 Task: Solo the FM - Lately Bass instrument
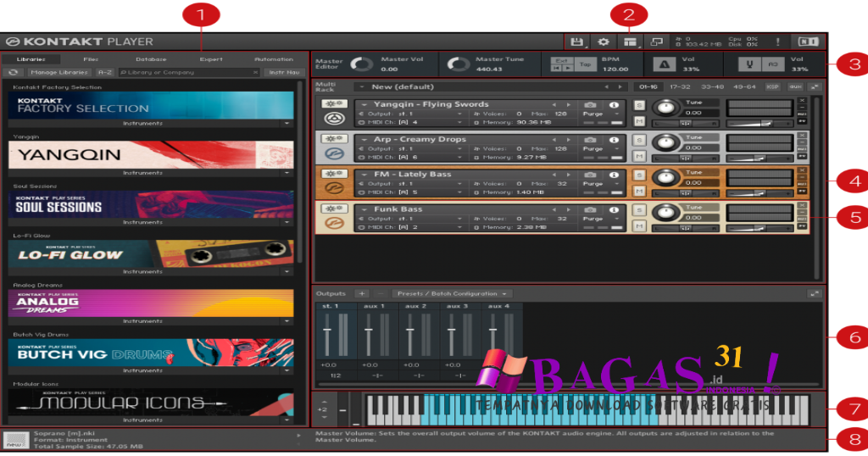click(639, 175)
